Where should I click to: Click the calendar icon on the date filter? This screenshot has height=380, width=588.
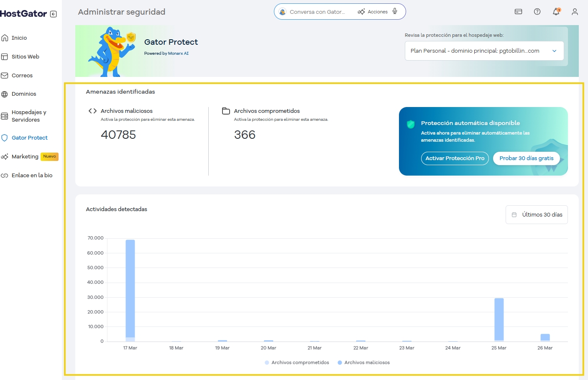point(514,214)
